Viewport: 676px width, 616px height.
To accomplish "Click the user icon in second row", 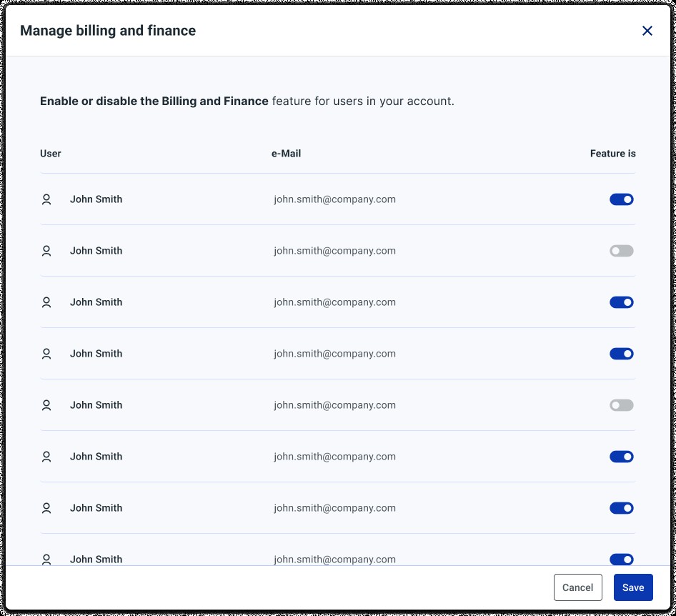I will [46, 250].
